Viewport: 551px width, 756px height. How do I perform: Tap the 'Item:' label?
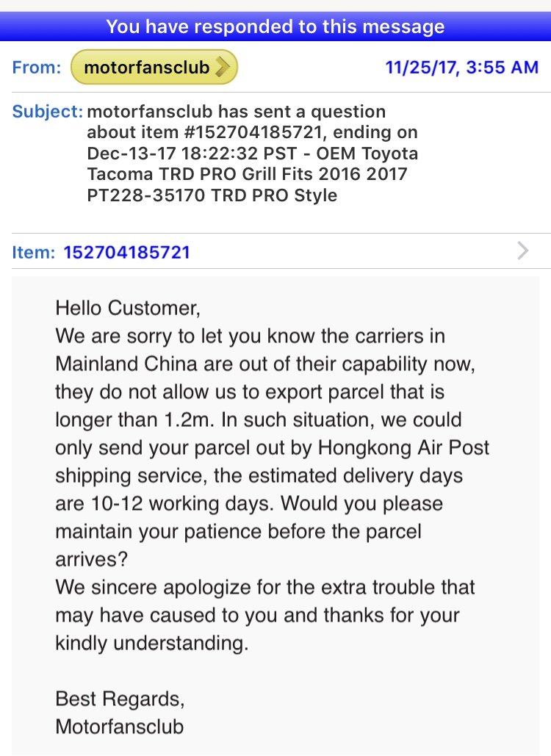34,252
